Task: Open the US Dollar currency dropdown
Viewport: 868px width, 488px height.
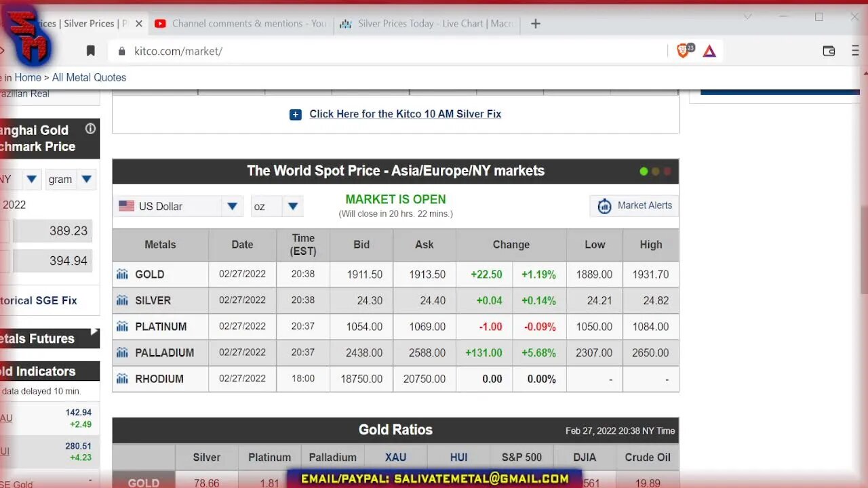Action: [232, 206]
